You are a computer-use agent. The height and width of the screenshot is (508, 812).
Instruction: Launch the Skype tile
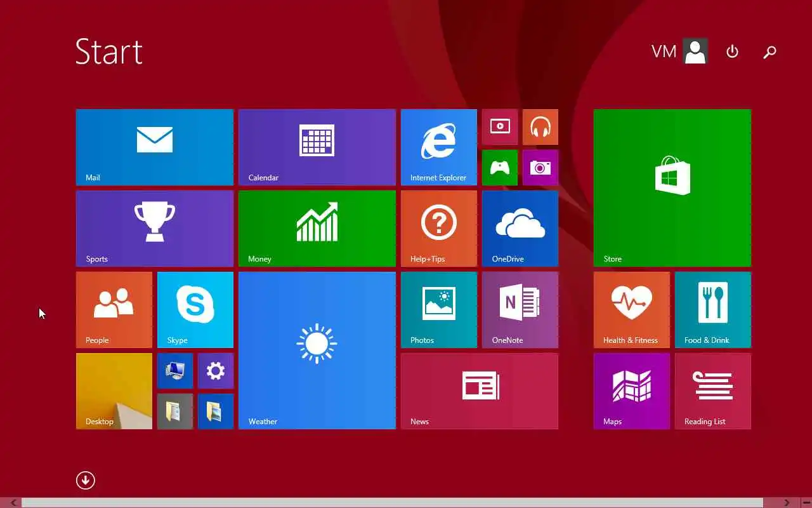(x=195, y=310)
